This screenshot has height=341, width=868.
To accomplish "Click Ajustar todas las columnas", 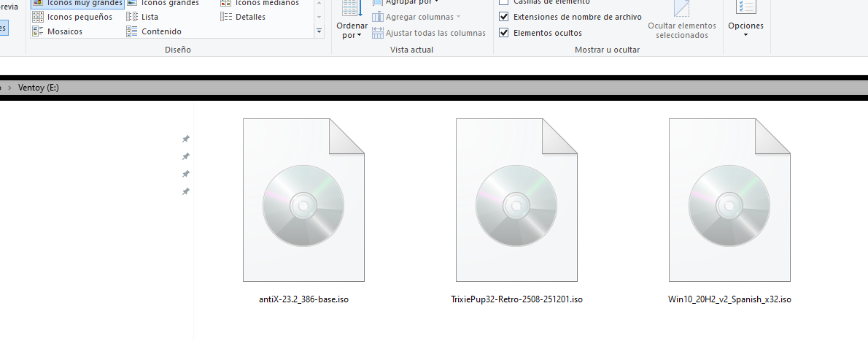I will 429,34.
